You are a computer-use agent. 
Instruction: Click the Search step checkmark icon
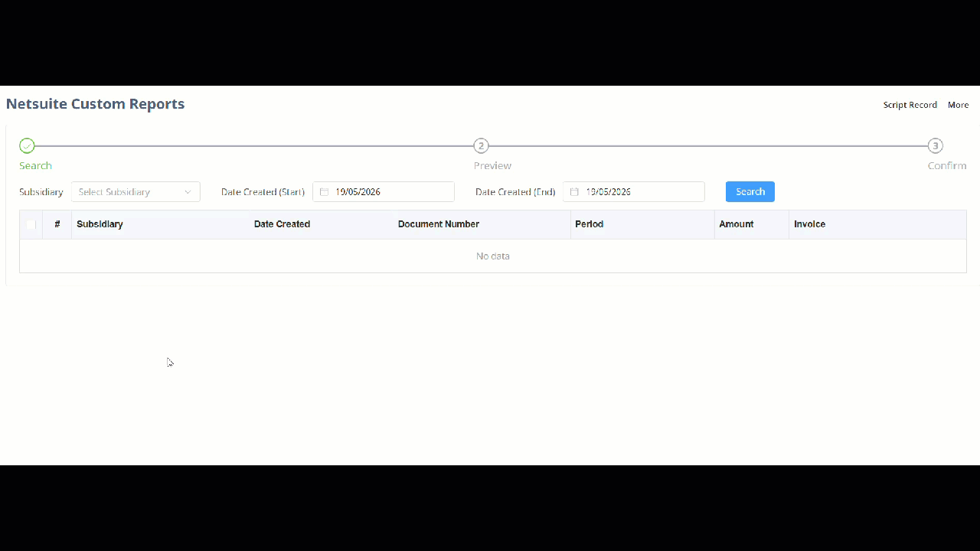27,145
